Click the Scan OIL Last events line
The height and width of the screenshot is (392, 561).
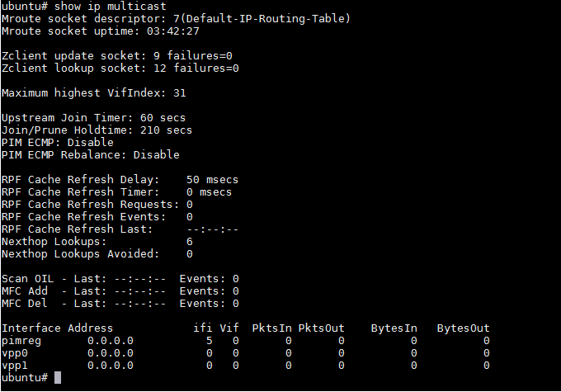coord(120,278)
